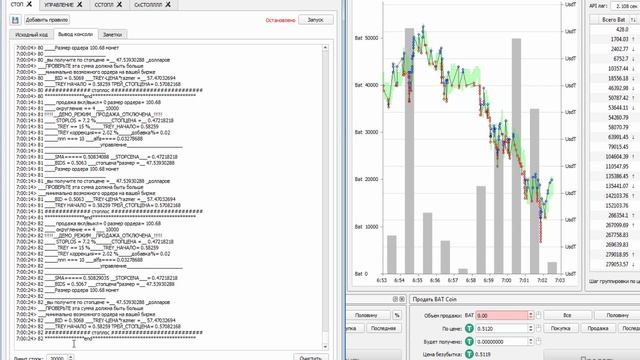Select the 279053.57 order book row
This screenshot has height=360, width=640.
pos(615,264)
